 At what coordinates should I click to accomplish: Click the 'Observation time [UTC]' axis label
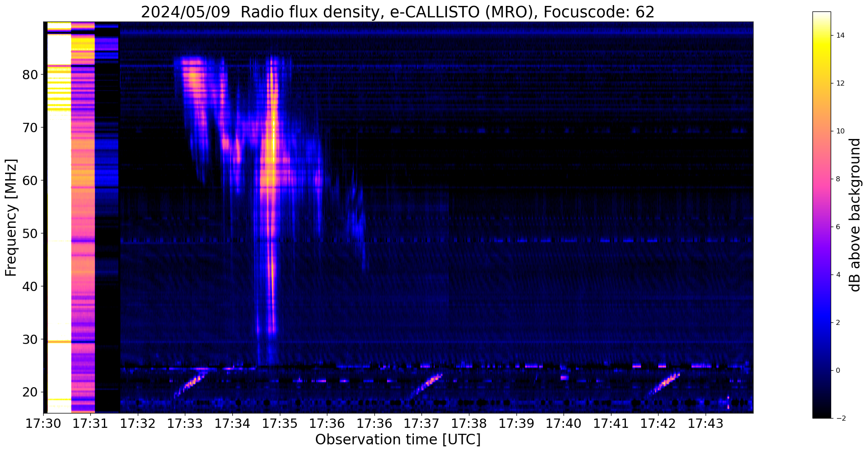[398, 439]
